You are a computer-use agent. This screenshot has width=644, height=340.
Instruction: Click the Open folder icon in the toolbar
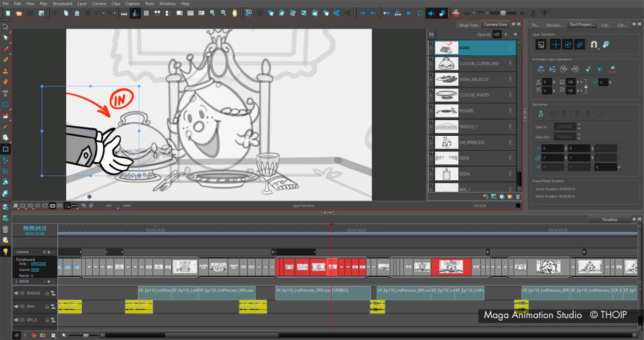(x=19, y=13)
